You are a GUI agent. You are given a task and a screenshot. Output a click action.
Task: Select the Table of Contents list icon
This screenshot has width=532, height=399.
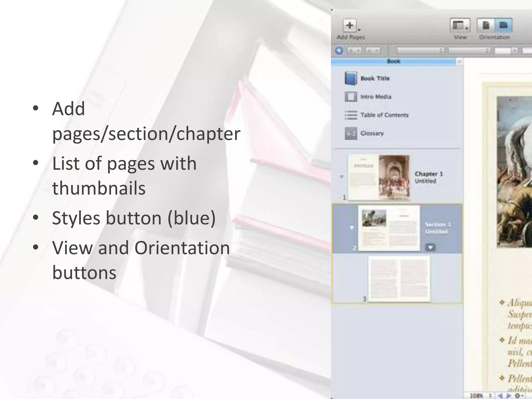click(x=351, y=115)
